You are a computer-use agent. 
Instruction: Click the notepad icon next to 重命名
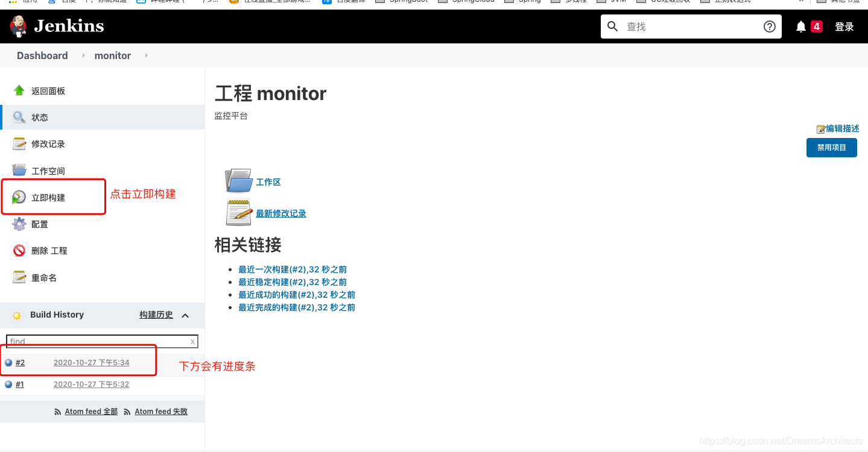point(19,277)
